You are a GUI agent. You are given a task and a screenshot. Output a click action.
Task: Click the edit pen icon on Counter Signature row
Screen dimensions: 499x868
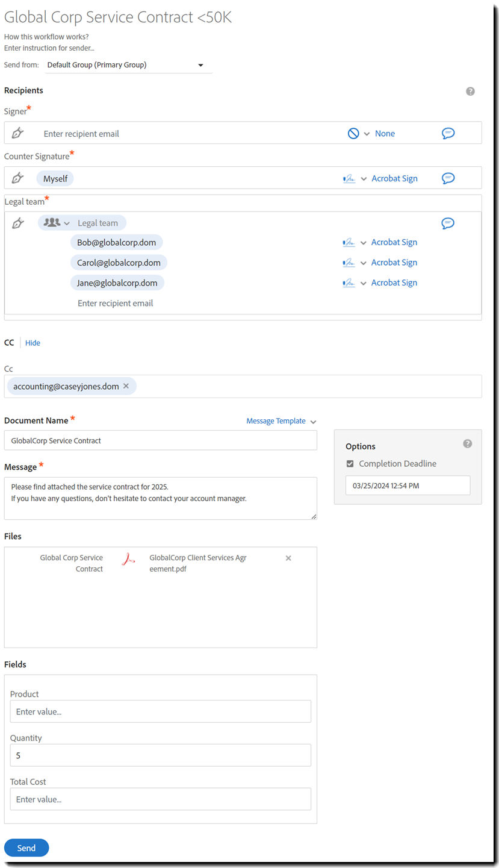(x=17, y=178)
